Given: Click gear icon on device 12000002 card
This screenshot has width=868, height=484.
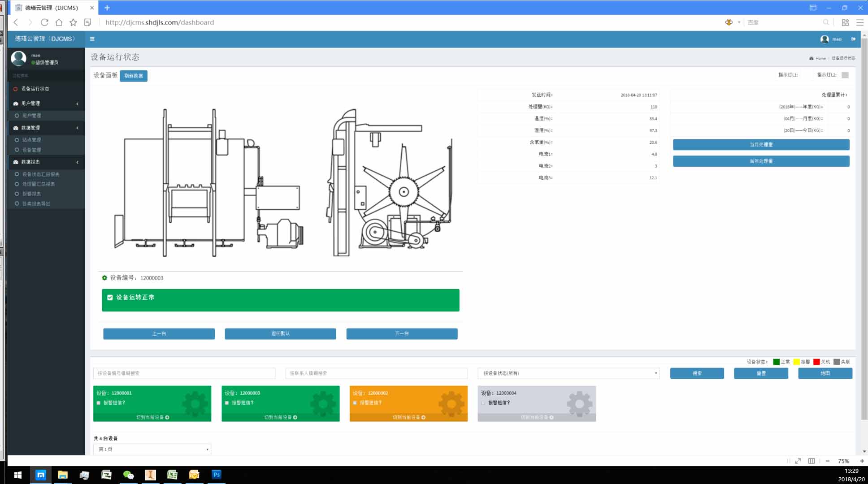Looking at the screenshot, I should click(451, 403).
